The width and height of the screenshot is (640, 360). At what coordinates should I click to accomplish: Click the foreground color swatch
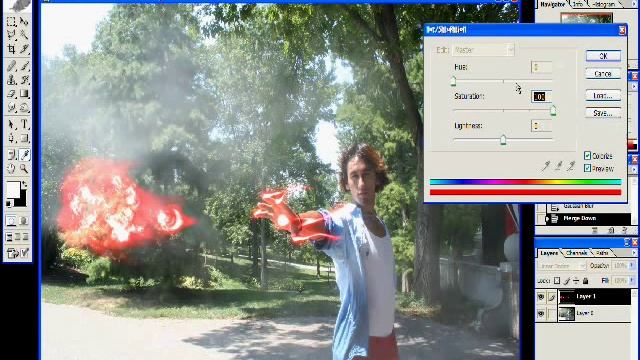pos(13,189)
